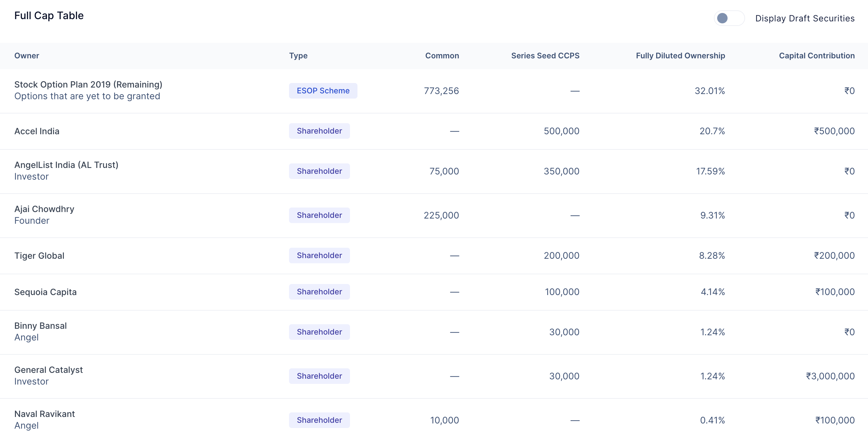Click Ajai Chowdhry founder name
The image size is (868, 439).
(44, 209)
